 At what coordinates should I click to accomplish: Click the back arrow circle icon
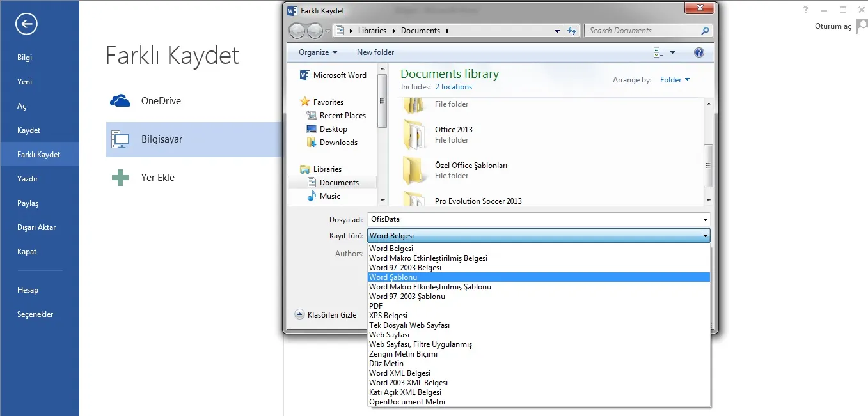27,24
